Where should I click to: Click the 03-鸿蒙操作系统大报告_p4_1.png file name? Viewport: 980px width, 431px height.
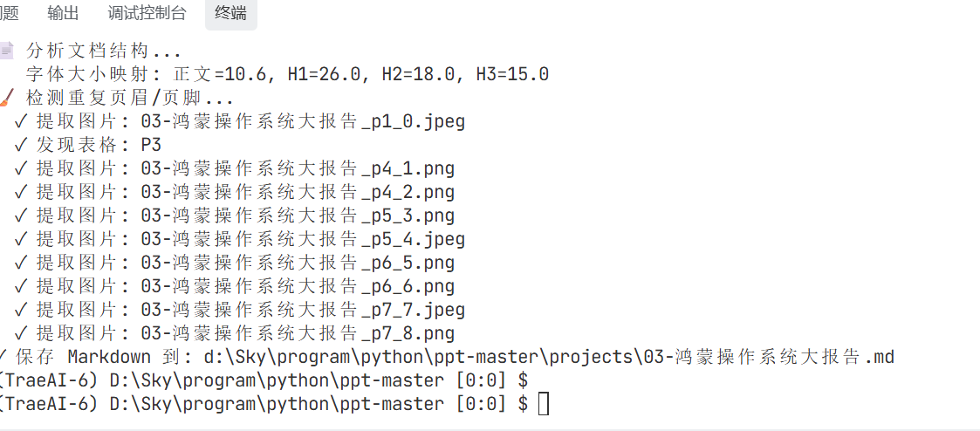coord(298,168)
